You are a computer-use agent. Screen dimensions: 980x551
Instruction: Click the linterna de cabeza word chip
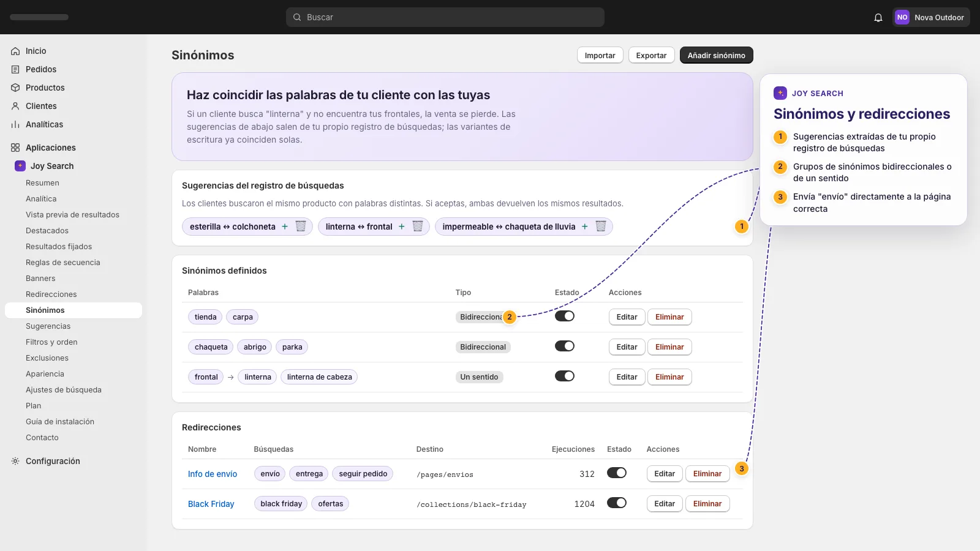pos(319,377)
